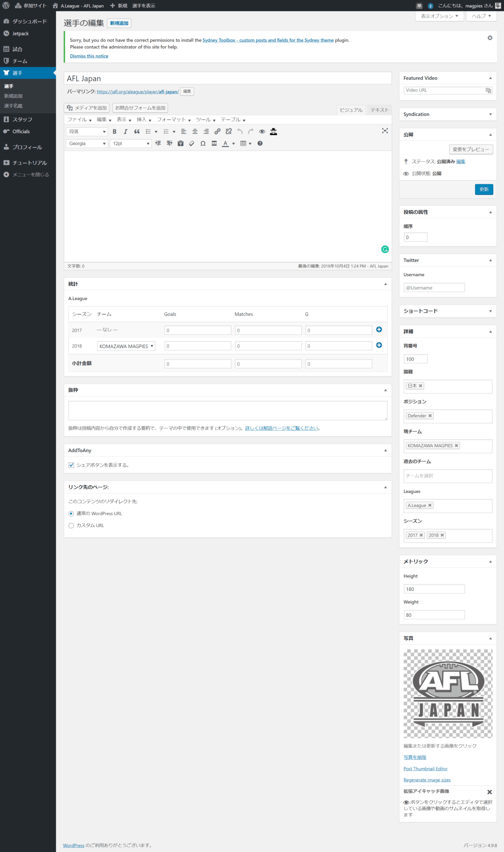The width and height of the screenshot is (504, 852).
Task: Select the normal WordPress URL radio
Action: coord(71,514)
